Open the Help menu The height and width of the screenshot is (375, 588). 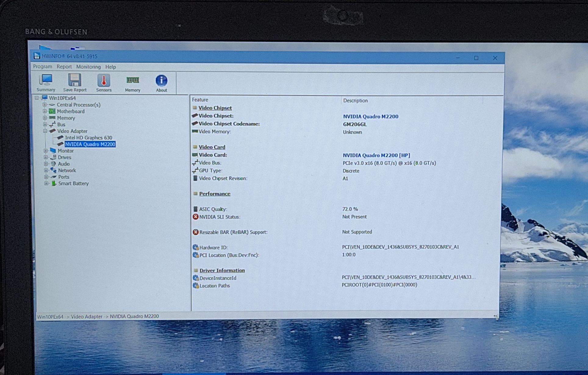[x=110, y=67]
